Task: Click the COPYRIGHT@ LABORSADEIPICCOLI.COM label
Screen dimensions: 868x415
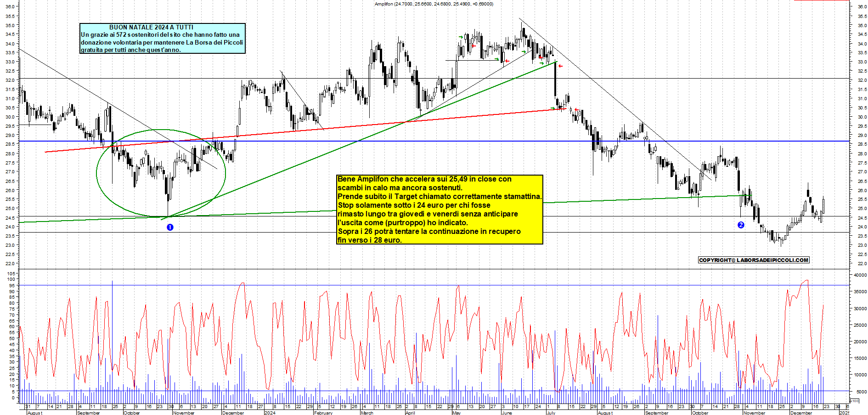Action: click(x=754, y=260)
